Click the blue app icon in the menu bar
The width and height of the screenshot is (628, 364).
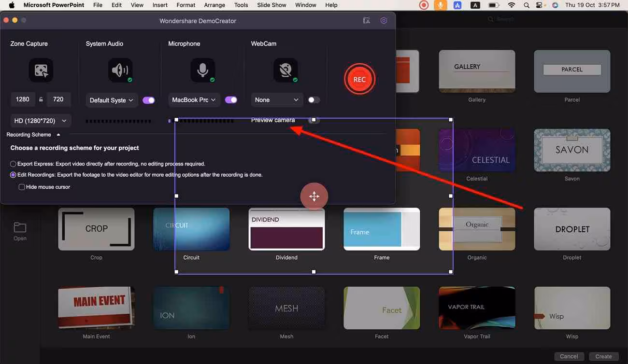(457, 5)
